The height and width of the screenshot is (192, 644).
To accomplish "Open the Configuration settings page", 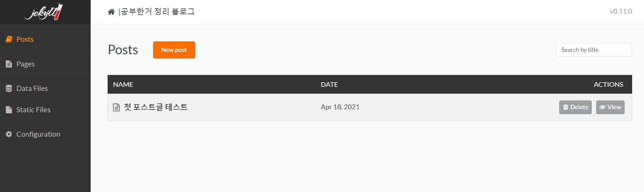I will 38,134.
